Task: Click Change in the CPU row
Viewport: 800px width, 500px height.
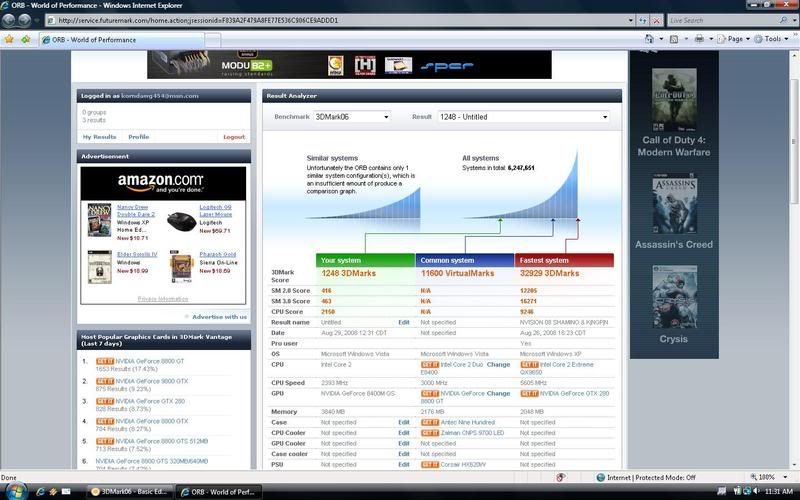Action: point(498,365)
